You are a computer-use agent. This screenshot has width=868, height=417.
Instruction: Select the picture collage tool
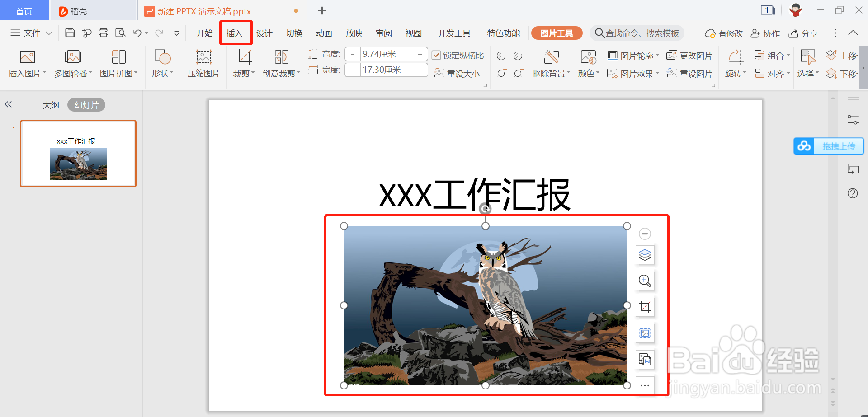(x=118, y=57)
